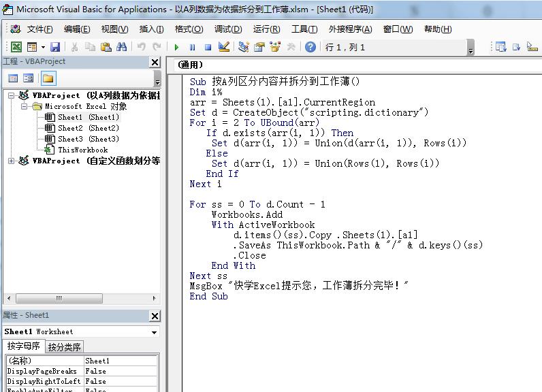The image size is (542, 392).
Task: Open help with the question mark icon
Action: pos(310,47)
